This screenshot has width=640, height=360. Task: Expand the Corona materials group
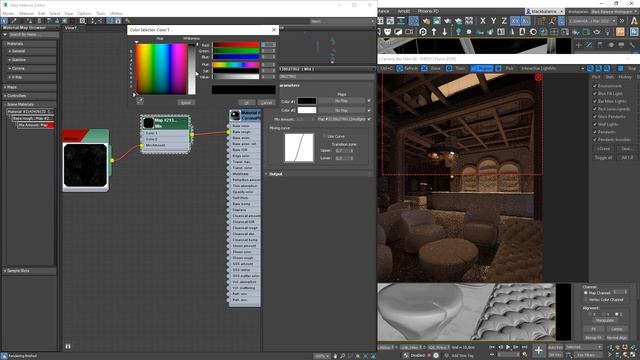coord(31,69)
